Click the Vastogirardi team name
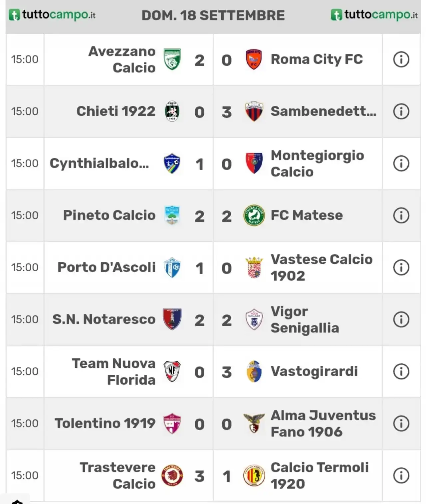Screen dimensions: 426x504 pyautogui.click(x=314, y=371)
